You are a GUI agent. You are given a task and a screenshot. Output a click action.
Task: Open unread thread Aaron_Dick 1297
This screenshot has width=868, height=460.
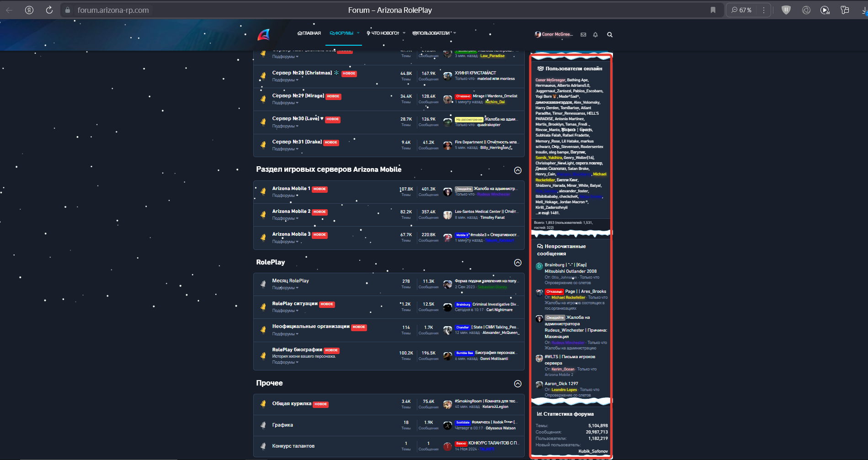[561, 384]
